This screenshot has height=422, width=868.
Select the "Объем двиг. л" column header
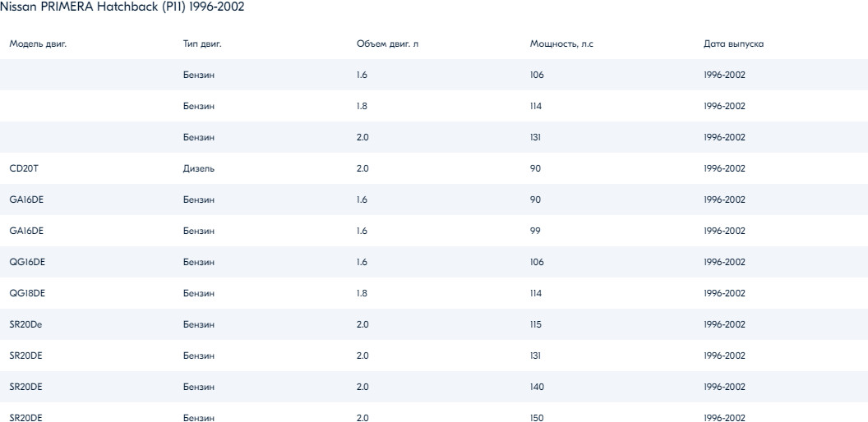(x=387, y=44)
